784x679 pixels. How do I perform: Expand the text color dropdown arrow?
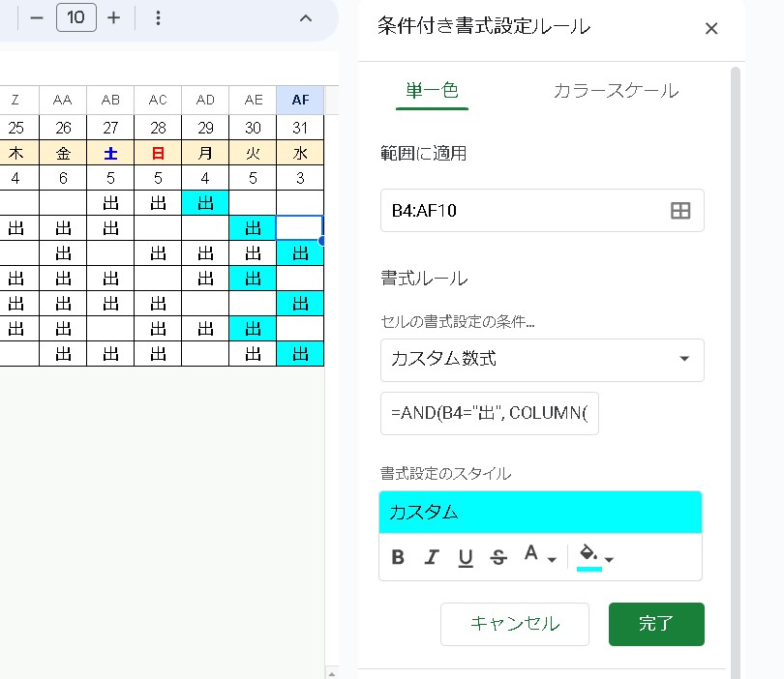point(552,559)
